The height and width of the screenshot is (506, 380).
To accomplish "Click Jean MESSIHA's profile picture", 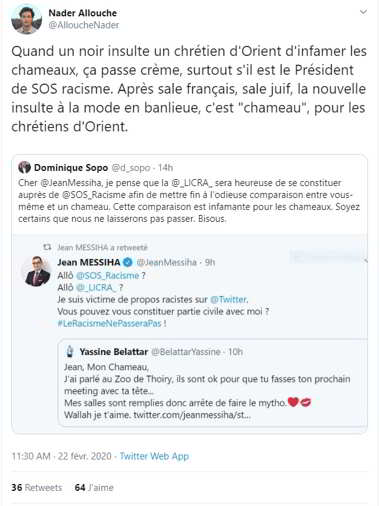I will click(37, 271).
